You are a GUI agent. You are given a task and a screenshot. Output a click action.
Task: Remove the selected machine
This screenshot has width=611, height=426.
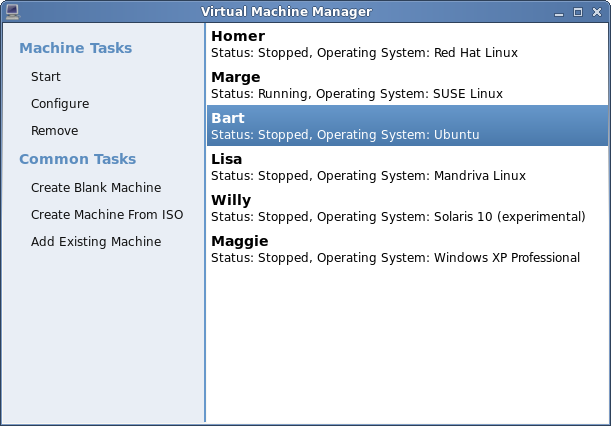coord(55,131)
